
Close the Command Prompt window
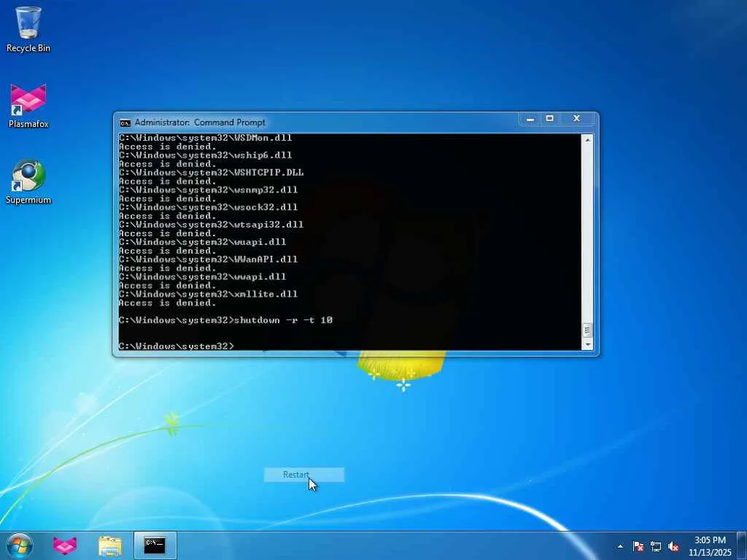(576, 119)
